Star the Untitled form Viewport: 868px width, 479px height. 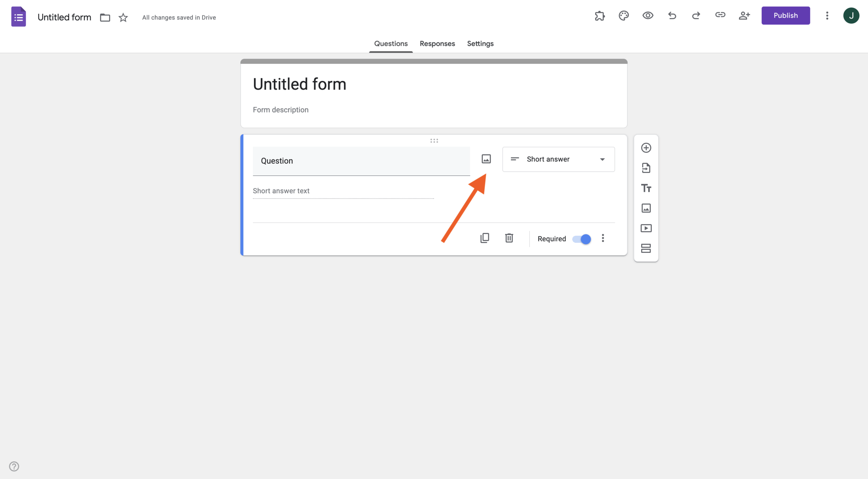coord(123,17)
